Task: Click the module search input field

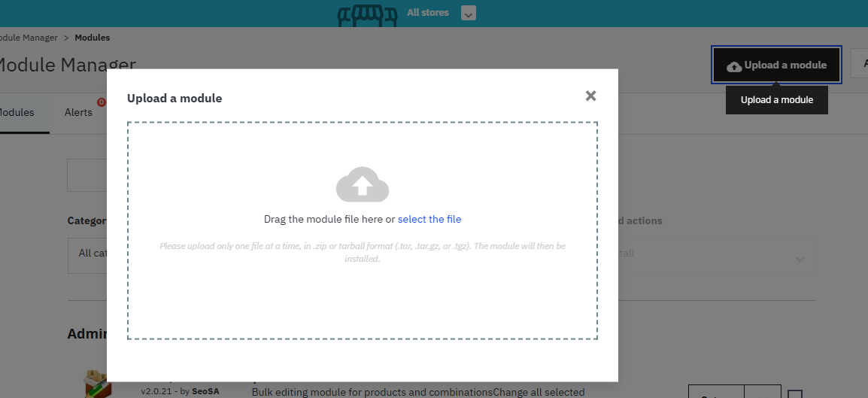Action: coord(87,175)
